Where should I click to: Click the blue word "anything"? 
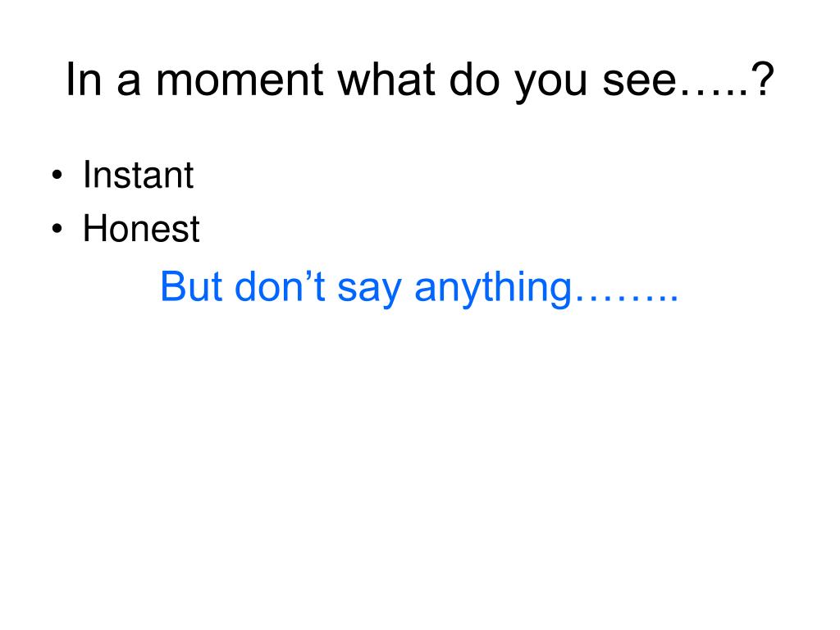(x=493, y=290)
